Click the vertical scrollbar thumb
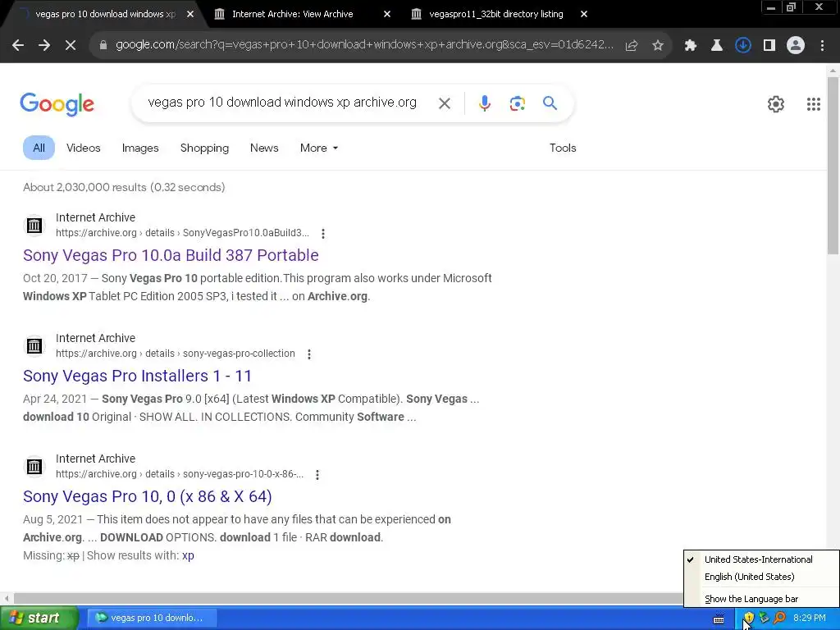The image size is (840, 630). tap(833, 165)
